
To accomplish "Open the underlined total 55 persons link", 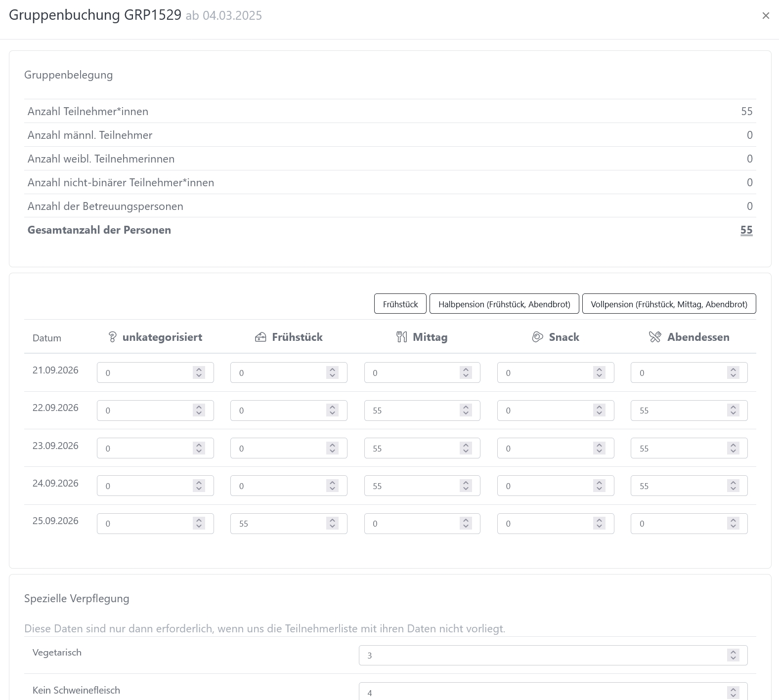I will [x=746, y=230].
